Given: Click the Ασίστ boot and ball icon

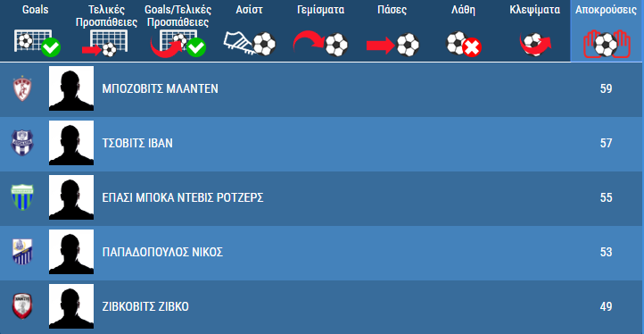Looking at the screenshot, I should 249,44.
